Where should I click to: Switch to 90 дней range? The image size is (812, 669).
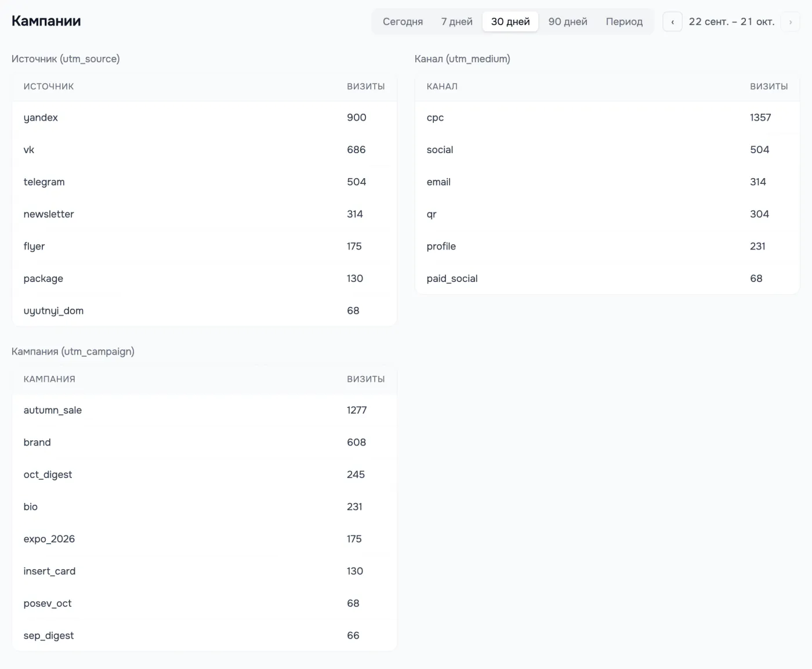pos(568,21)
